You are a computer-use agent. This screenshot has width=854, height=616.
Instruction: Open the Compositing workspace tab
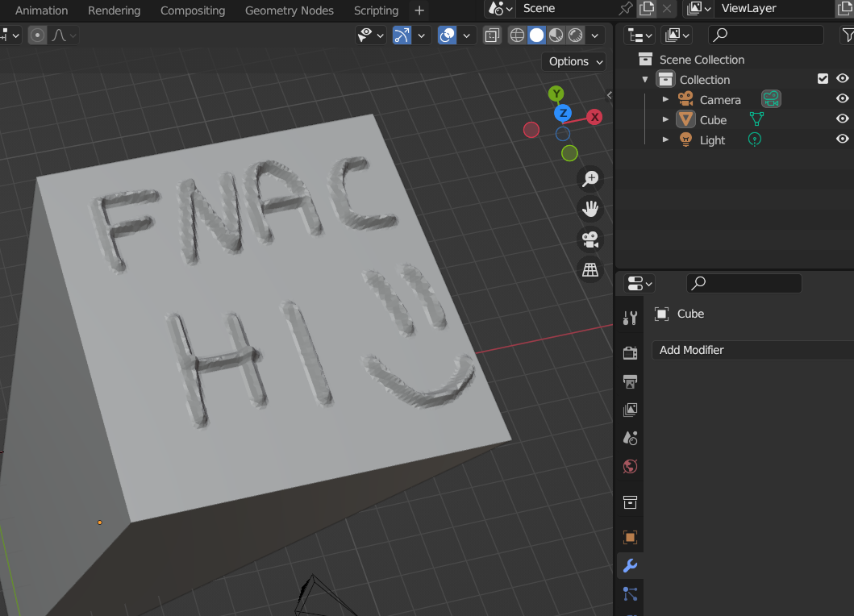(x=192, y=10)
